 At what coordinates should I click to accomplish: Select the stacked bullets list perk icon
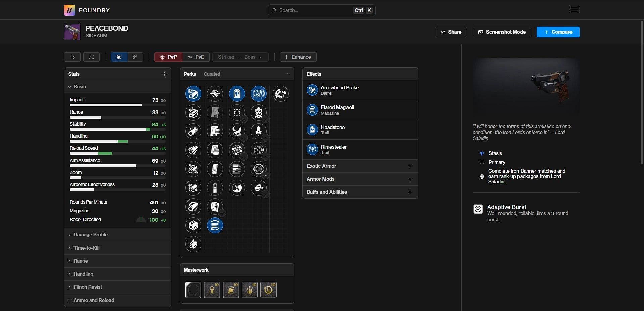[x=237, y=169]
